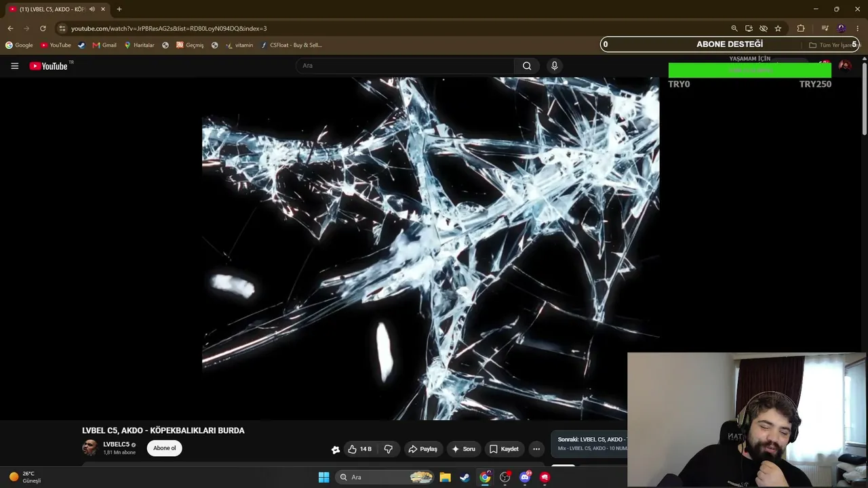Start voice search with the microphone

tap(554, 66)
